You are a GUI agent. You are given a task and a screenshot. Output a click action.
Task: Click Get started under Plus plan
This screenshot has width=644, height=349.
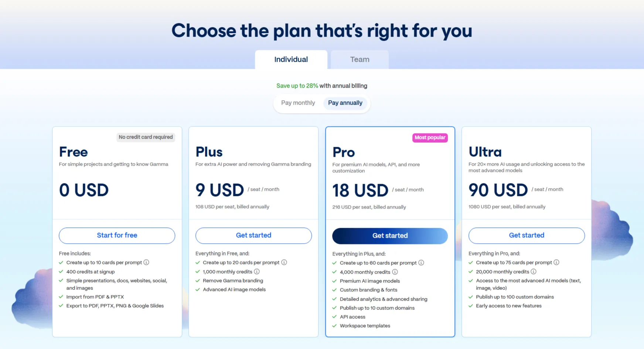pos(253,236)
